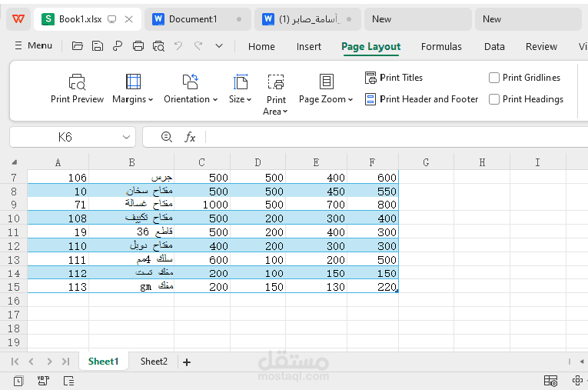
Task: Click the Print Titles icon
Action: pos(370,78)
